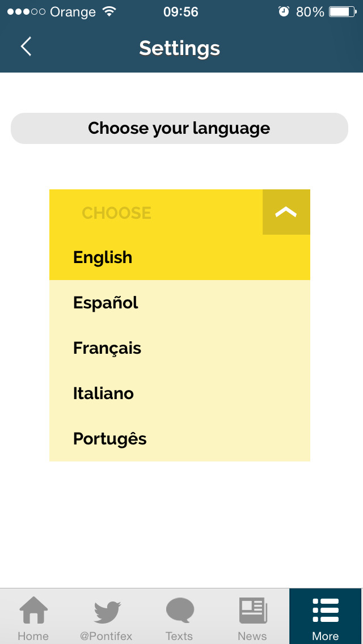
Task: Open the Home tab house icon
Action: [33, 610]
